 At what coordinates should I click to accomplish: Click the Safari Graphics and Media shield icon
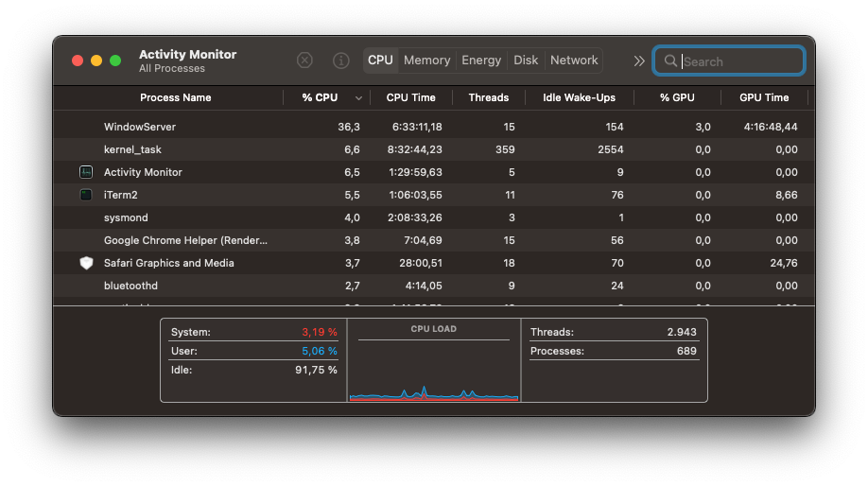[86, 263]
